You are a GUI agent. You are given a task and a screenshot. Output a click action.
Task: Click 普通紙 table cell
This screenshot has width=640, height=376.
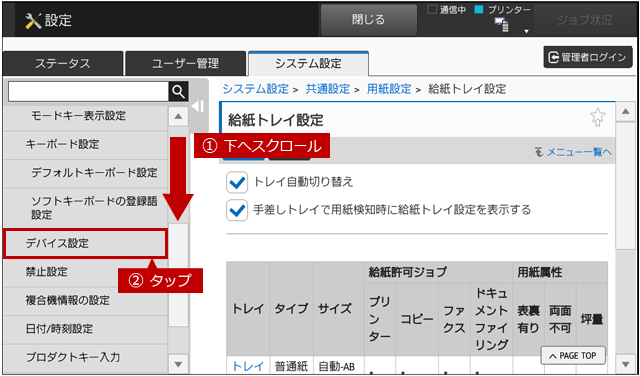[x=291, y=366]
